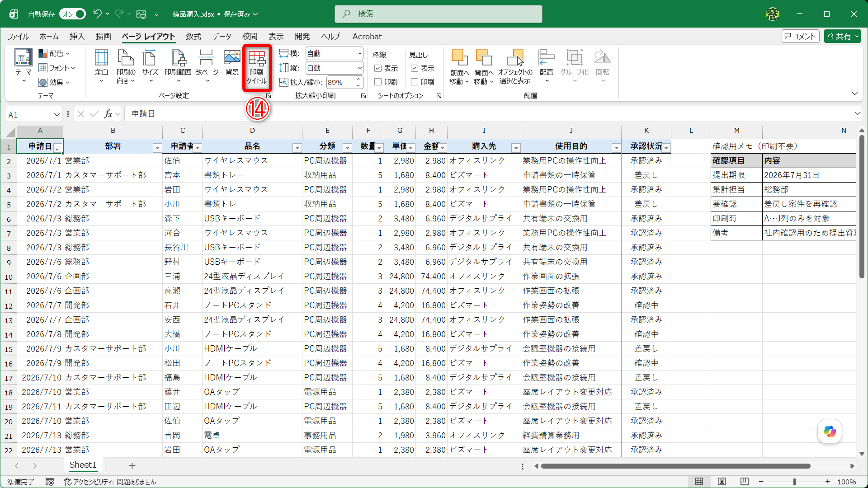Click the 共有 (Share) button
Screen dimensions: 868x488
point(842,36)
